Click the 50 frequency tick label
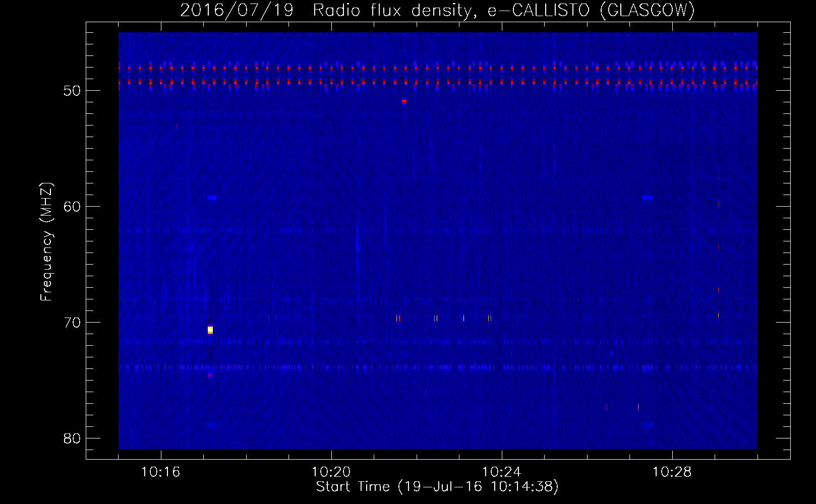 point(73,91)
